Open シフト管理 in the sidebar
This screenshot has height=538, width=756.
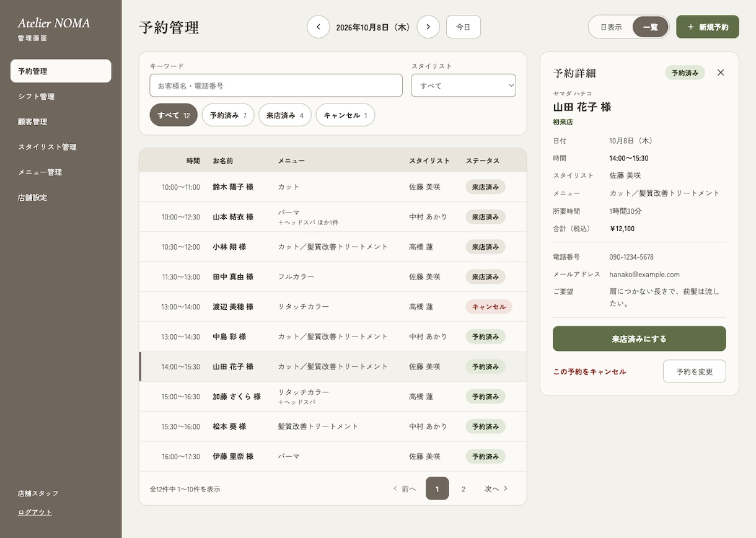(x=61, y=97)
